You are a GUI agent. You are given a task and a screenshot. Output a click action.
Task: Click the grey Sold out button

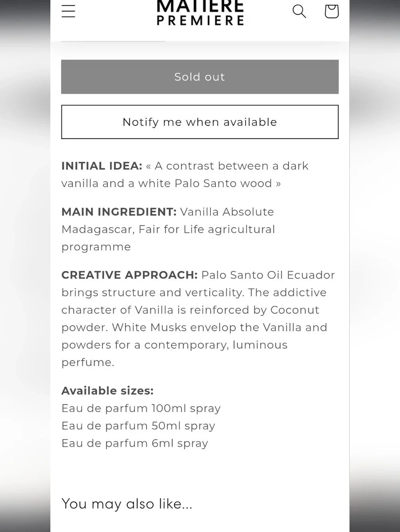click(x=200, y=77)
